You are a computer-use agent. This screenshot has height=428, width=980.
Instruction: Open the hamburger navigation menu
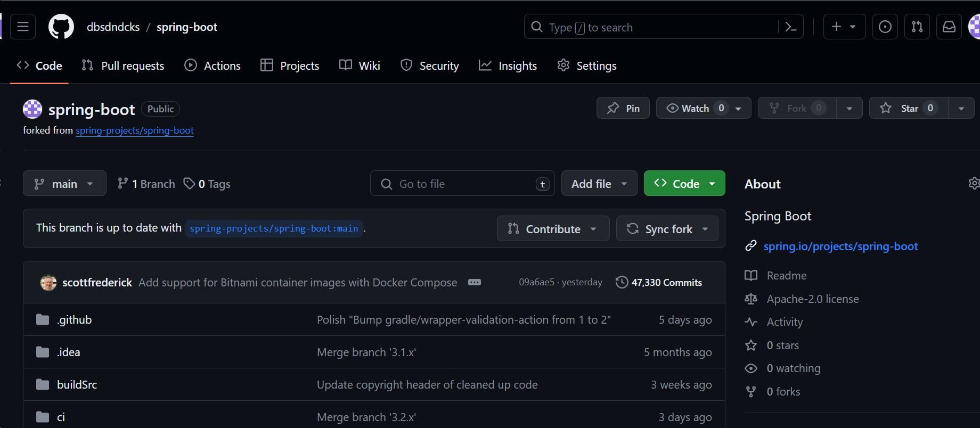click(23, 27)
